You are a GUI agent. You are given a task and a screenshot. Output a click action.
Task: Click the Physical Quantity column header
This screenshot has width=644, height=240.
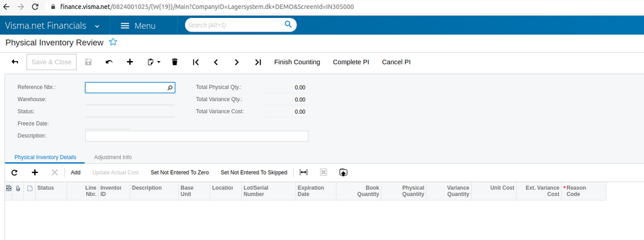404,191
